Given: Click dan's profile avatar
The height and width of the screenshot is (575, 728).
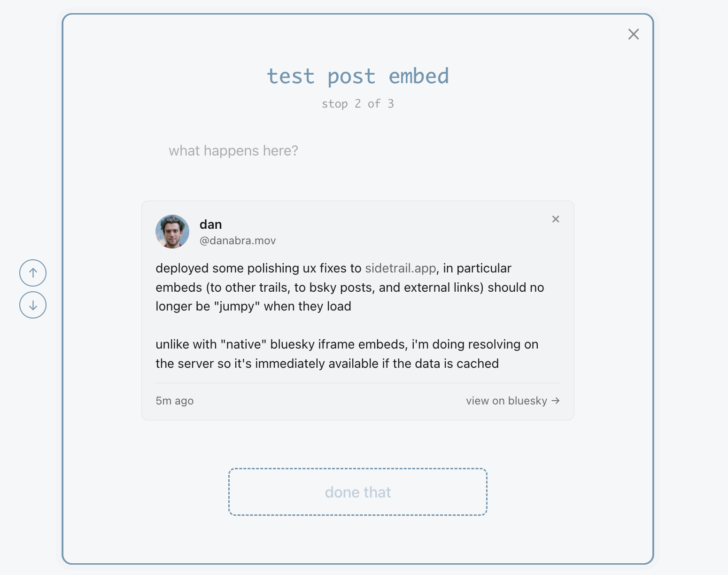Looking at the screenshot, I should coord(172,232).
